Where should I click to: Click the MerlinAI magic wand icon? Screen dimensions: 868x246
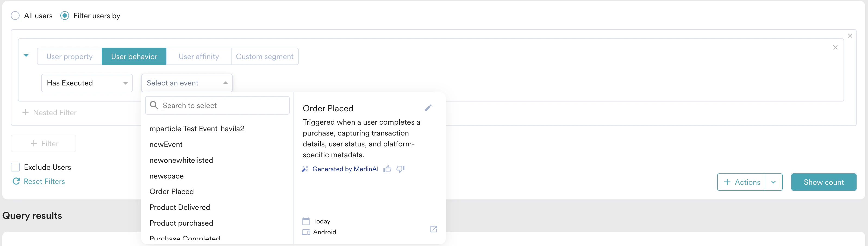(x=305, y=169)
